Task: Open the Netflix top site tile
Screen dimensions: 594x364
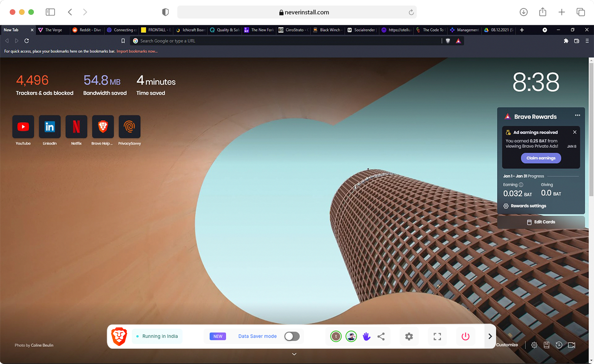Action: click(76, 127)
